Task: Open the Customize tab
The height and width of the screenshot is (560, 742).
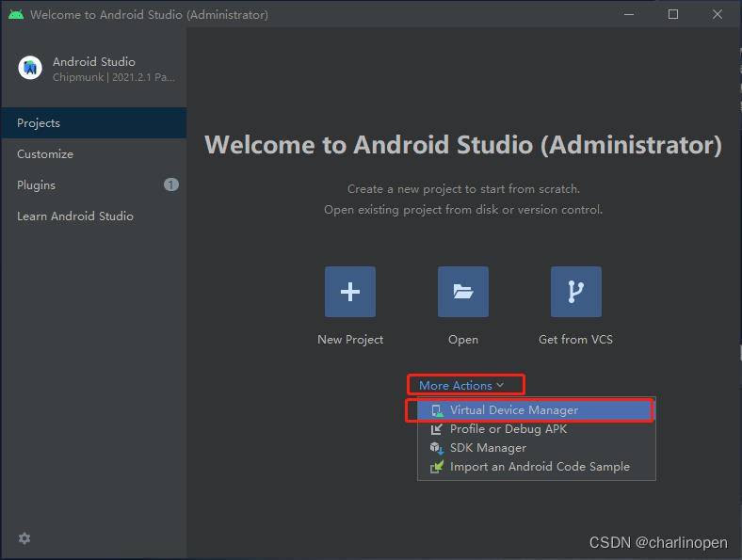Action: click(45, 154)
